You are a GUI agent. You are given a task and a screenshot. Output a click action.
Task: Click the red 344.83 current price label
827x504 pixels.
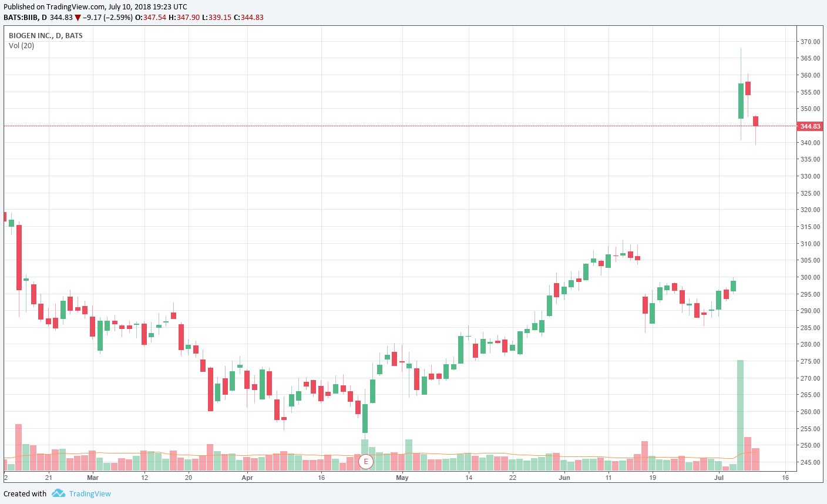click(x=810, y=126)
